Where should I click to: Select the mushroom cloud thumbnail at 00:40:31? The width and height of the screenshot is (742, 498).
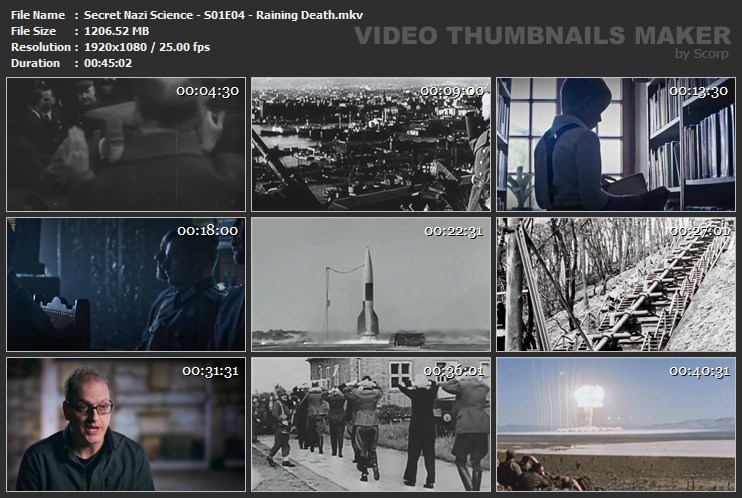[616, 425]
